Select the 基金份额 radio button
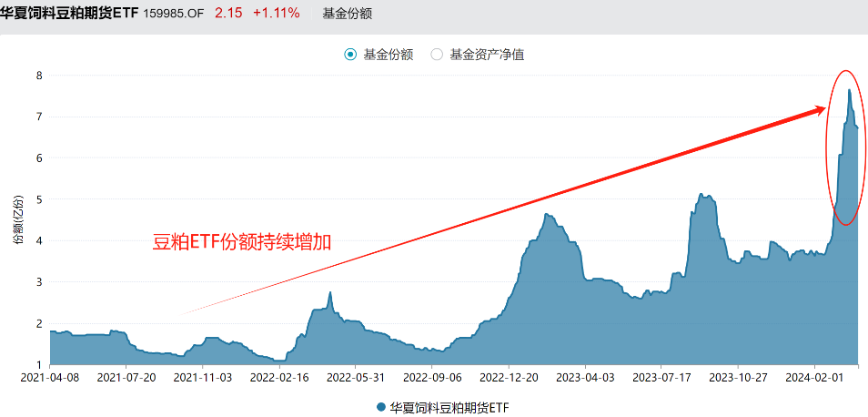The height and width of the screenshot is (417, 868). tap(350, 55)
